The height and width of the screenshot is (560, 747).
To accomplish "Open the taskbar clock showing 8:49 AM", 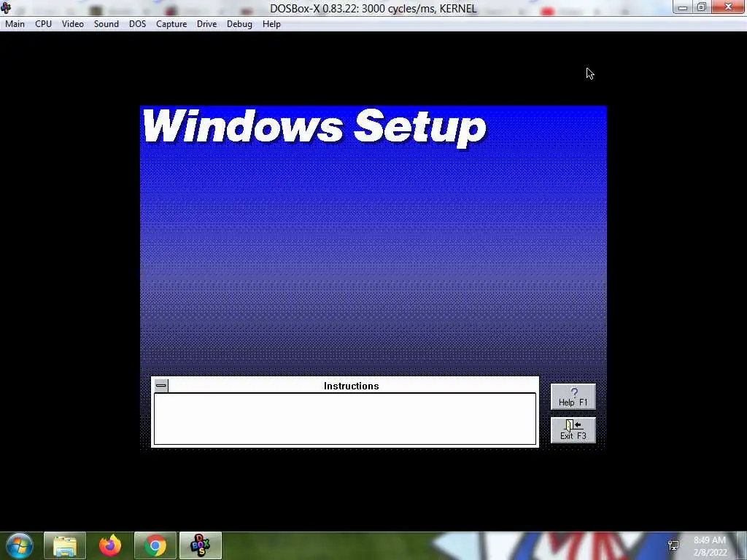I will [x=710, y=546].
